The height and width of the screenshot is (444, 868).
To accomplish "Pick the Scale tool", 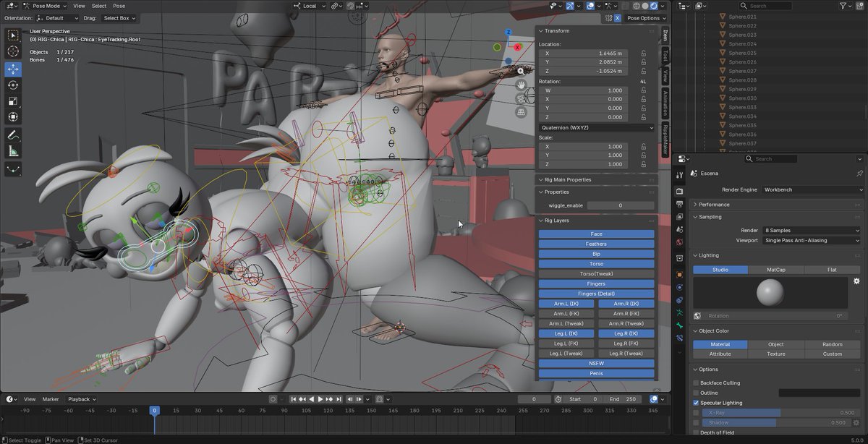I will coord(13,101).
